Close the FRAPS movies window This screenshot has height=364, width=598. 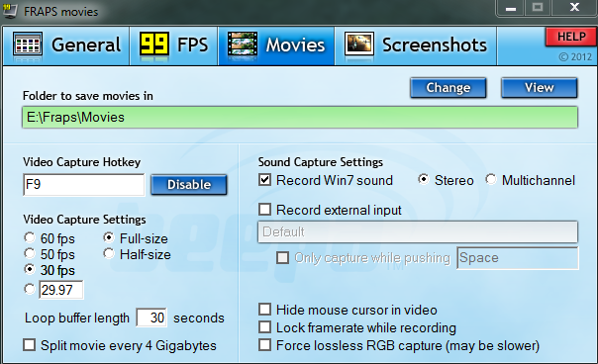[x=575, y=8]
